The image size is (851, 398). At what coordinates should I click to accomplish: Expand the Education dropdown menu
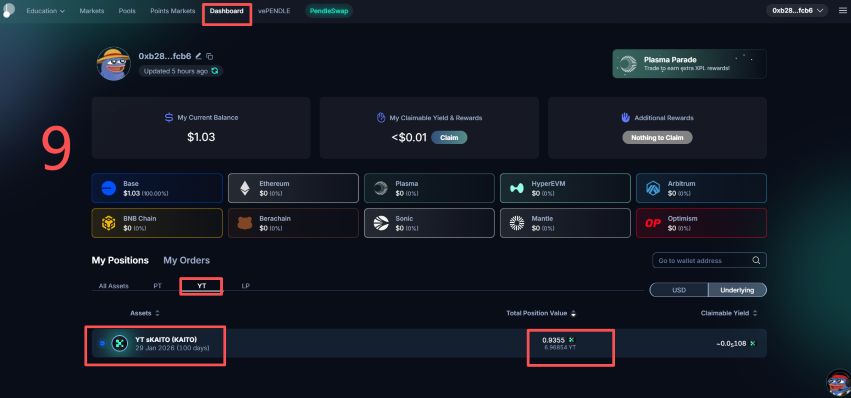tap(46, 11)
